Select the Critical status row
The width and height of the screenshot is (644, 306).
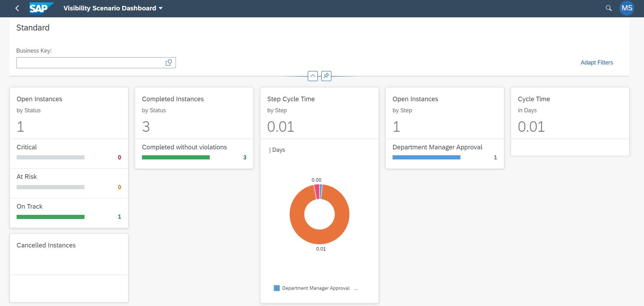pos(69,154)
